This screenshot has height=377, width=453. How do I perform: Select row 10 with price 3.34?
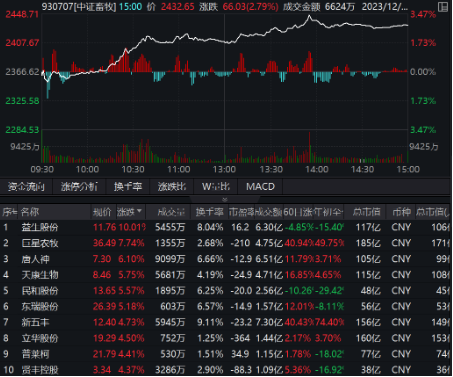point(226,370)
